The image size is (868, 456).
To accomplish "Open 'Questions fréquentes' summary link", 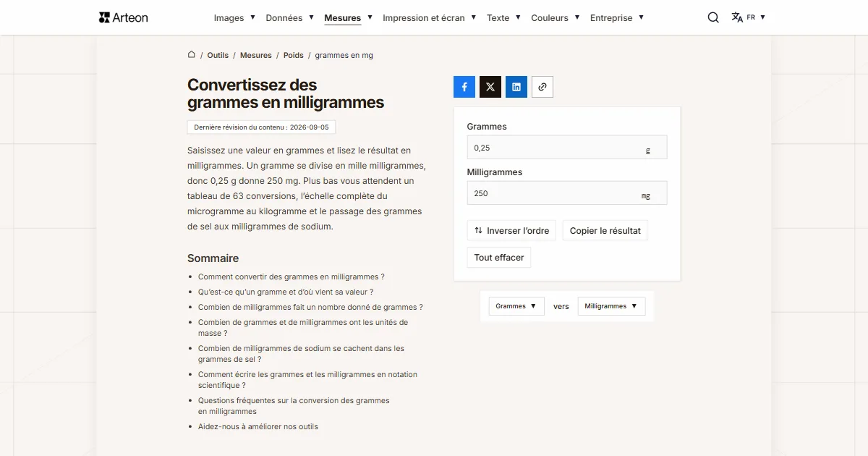I will pos(294,406).
